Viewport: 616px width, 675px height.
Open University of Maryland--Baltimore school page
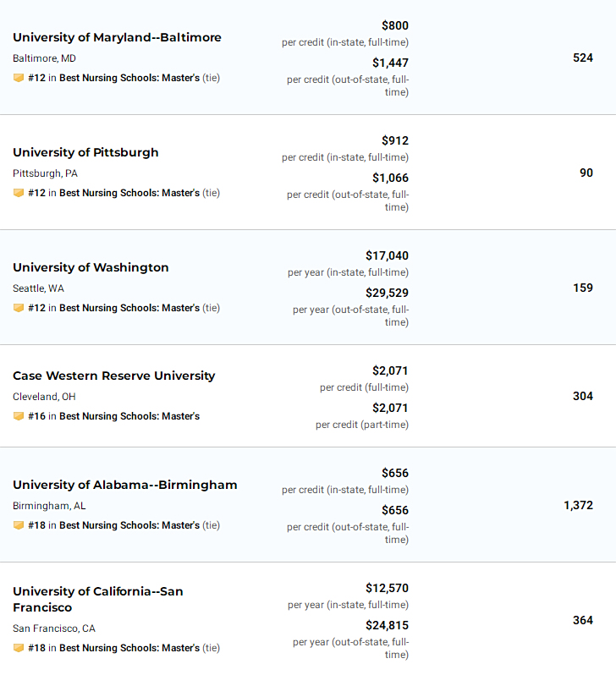click(x=117, y=37)
